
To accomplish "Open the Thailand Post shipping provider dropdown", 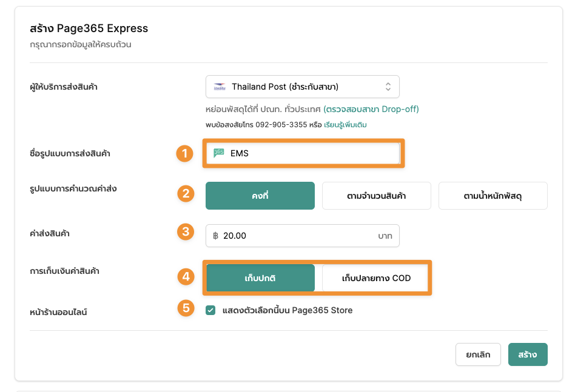I will (x=303, y=87).
